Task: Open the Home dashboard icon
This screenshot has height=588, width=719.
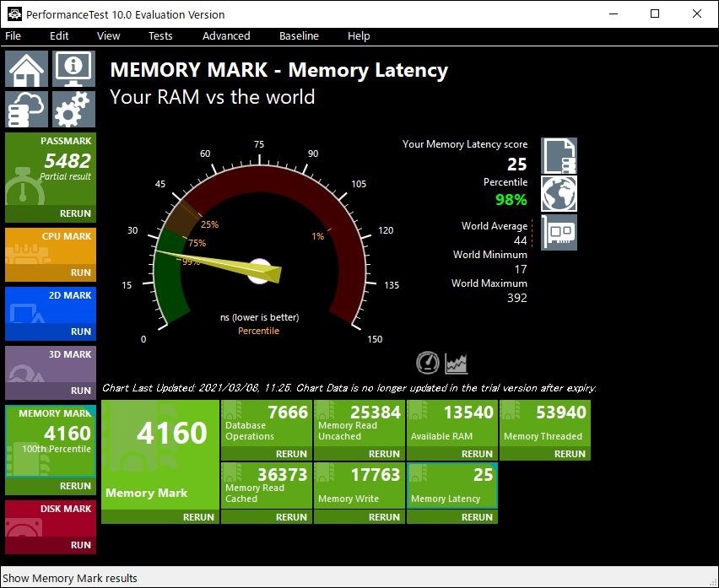Action: coord(26,68)
